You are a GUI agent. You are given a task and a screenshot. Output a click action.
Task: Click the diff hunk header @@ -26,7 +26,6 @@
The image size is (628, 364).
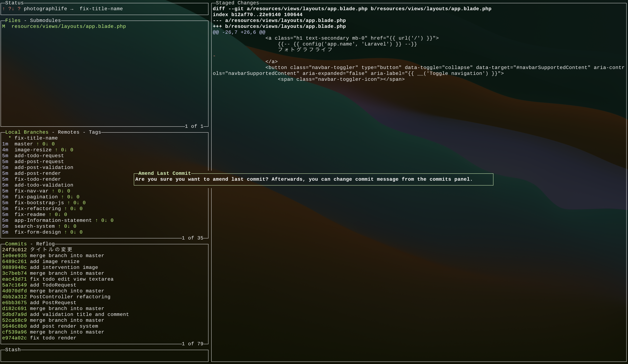click(x=239, y=32)
